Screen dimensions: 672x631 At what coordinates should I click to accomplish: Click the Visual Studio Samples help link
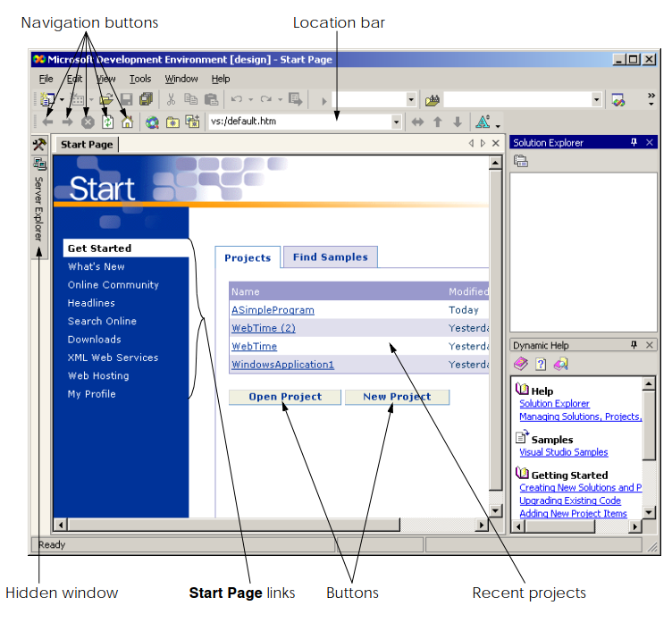point(564,452)
